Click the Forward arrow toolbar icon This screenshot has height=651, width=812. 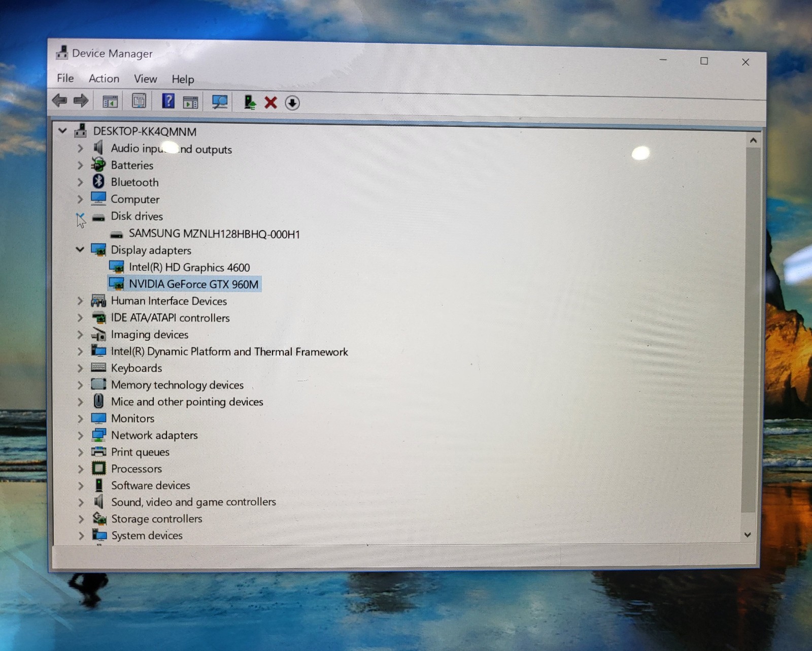pos(81,101)
